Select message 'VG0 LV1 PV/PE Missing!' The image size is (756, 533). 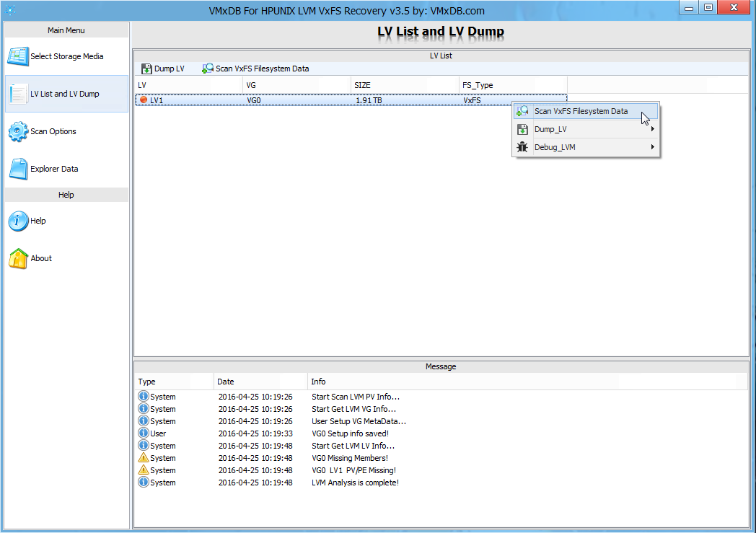(354, 470)
